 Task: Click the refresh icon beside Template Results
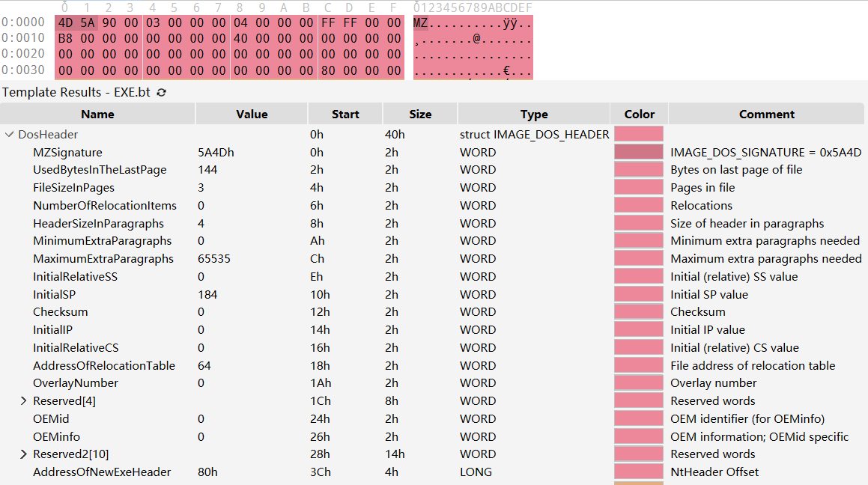[161, 93]
